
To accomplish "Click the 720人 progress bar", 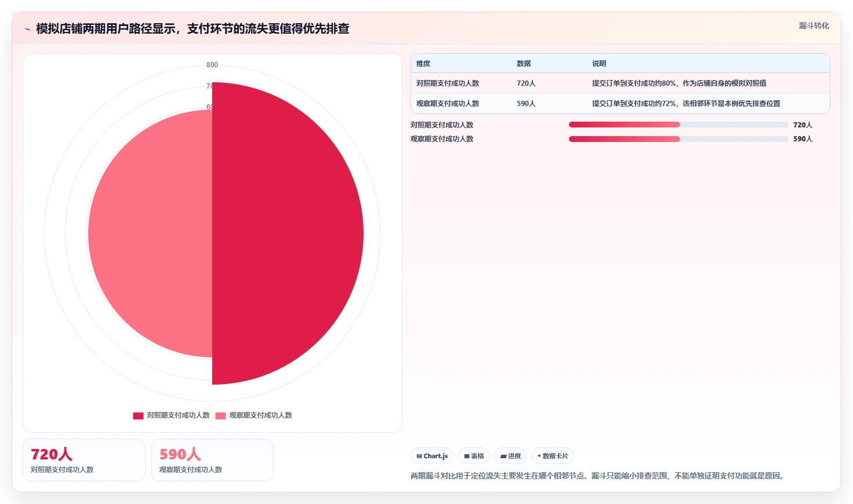I will tap(678, 125).
